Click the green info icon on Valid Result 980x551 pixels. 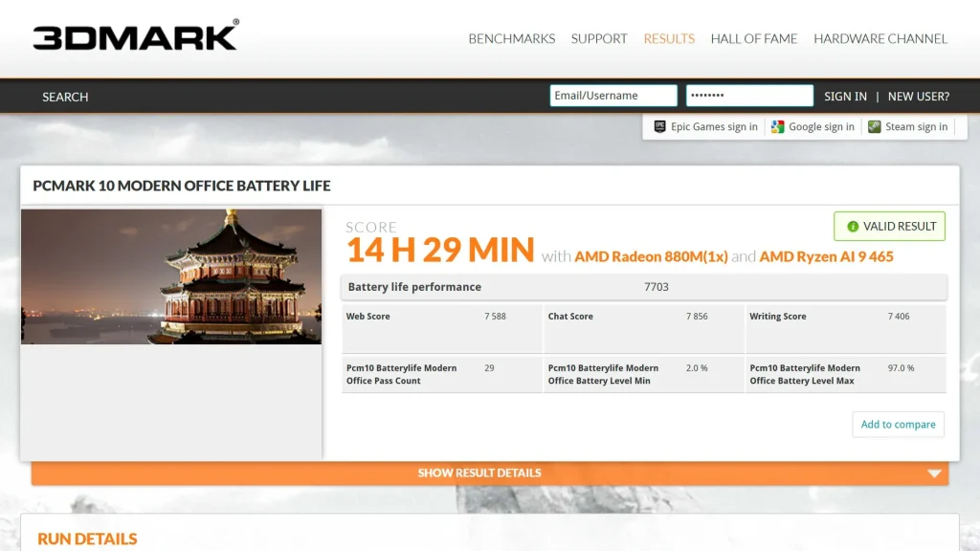coord(853,226)
